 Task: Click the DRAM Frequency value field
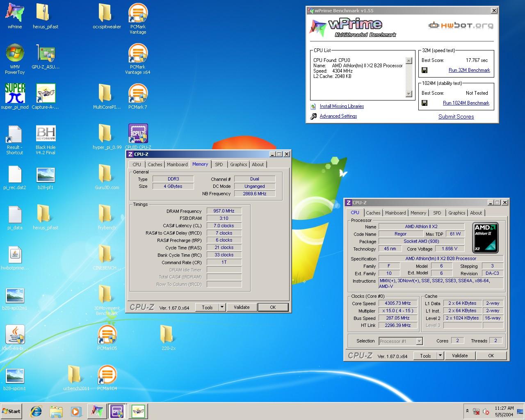tap(224, 211)
